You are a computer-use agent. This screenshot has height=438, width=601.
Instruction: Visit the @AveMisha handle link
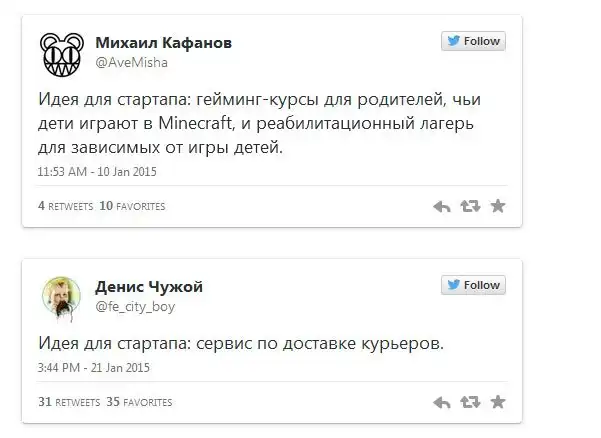coord(131,62)
